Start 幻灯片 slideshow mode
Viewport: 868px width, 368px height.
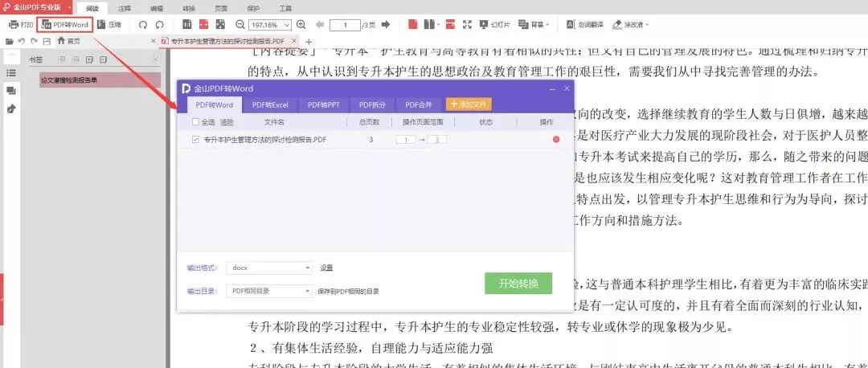[x=494, y=24]
